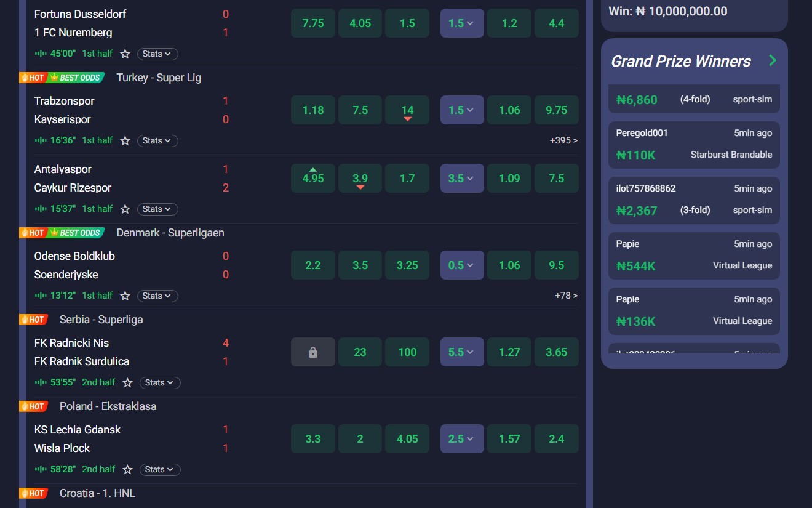The width and height of the screenshot is (812, 508).
Task: Open the 5.5 goal line dropdown
Action: click(462, 352)
